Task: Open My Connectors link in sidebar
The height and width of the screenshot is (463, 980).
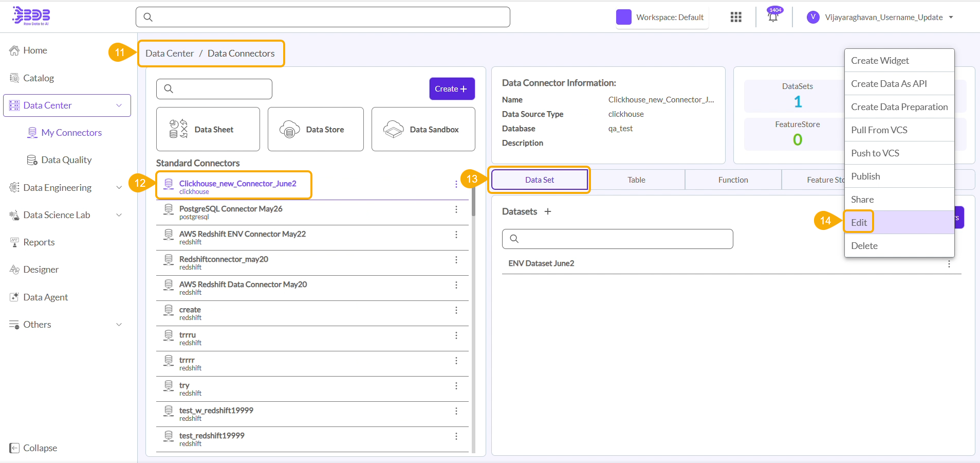Action: coord(71,133)
